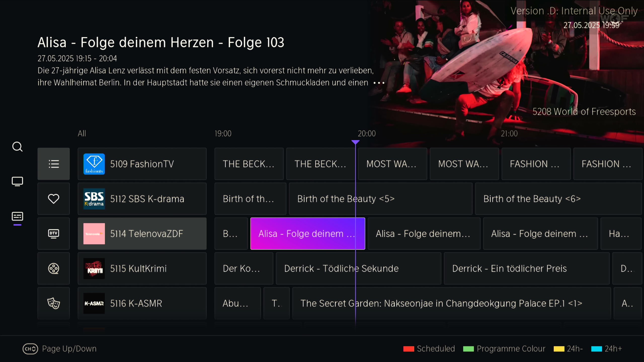Select the TV screen icon in sidebar
644x362 pixels.
pyautogui.click(x=17, y=181)
